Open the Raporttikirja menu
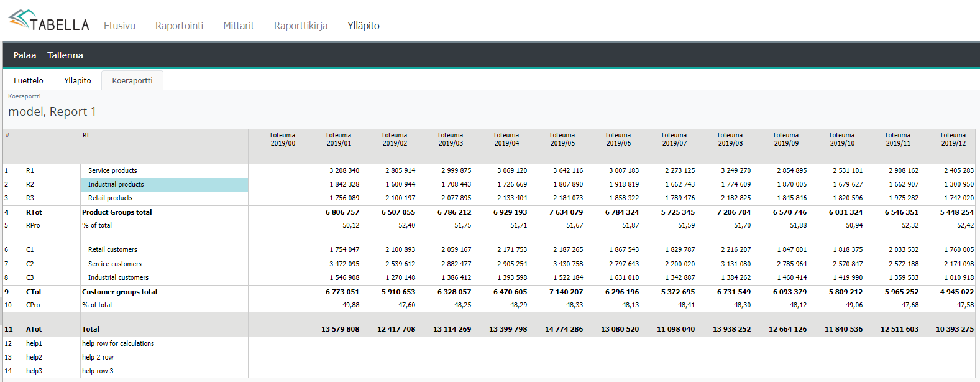This screenshot has width=980, height=382. (301, 26)
